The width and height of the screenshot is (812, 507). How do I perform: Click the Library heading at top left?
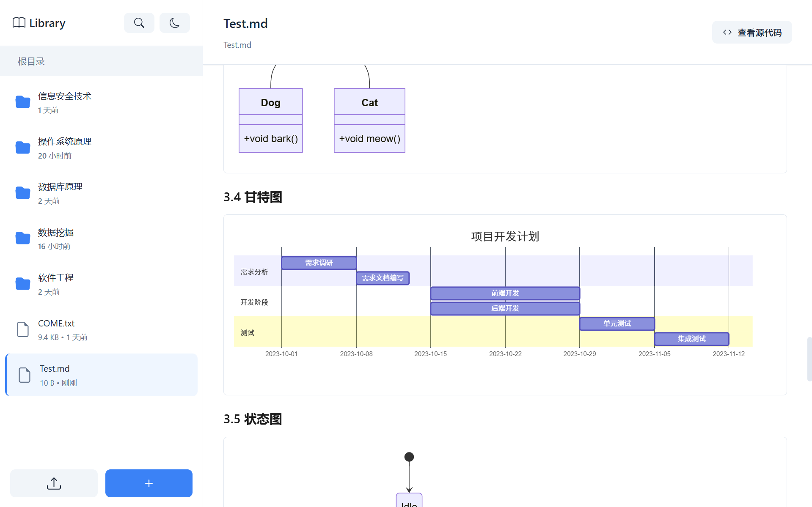coord(47,22)
